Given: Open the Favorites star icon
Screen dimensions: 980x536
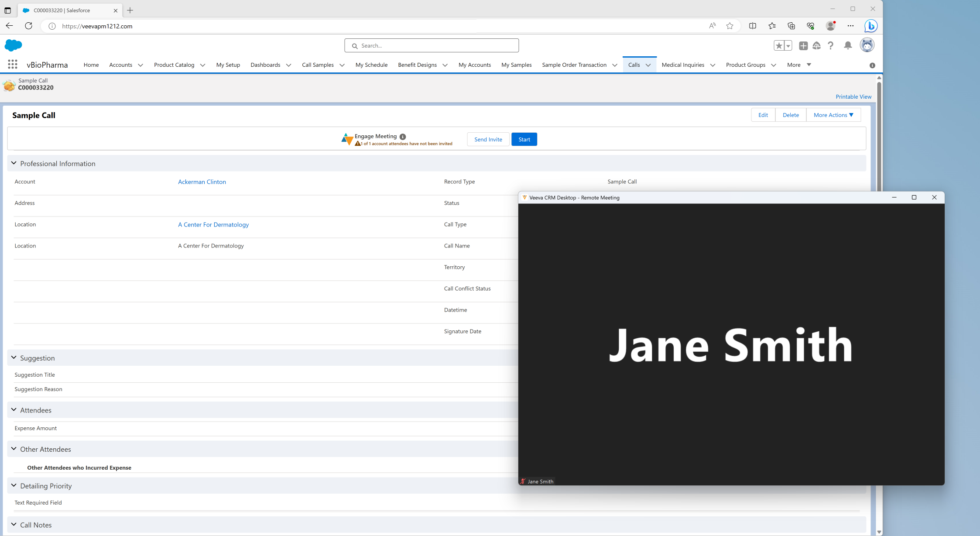Looking at the screenshot, I should (779, 45).
